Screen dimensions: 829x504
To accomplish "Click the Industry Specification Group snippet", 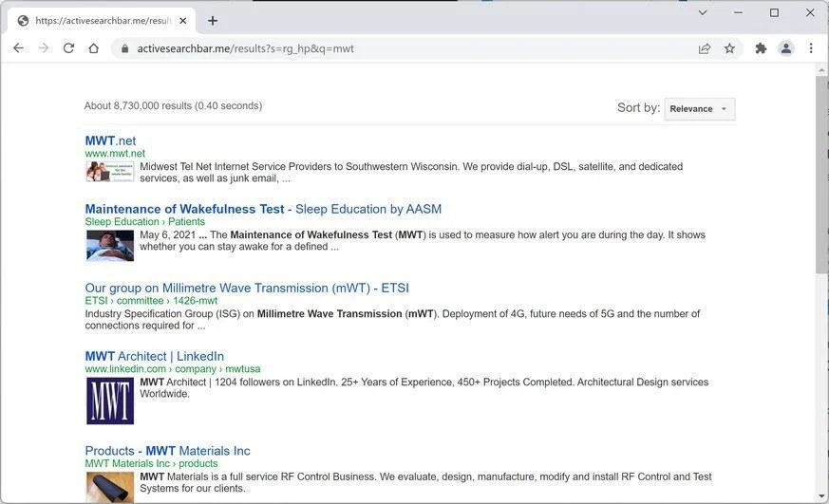I will [392, 320].
